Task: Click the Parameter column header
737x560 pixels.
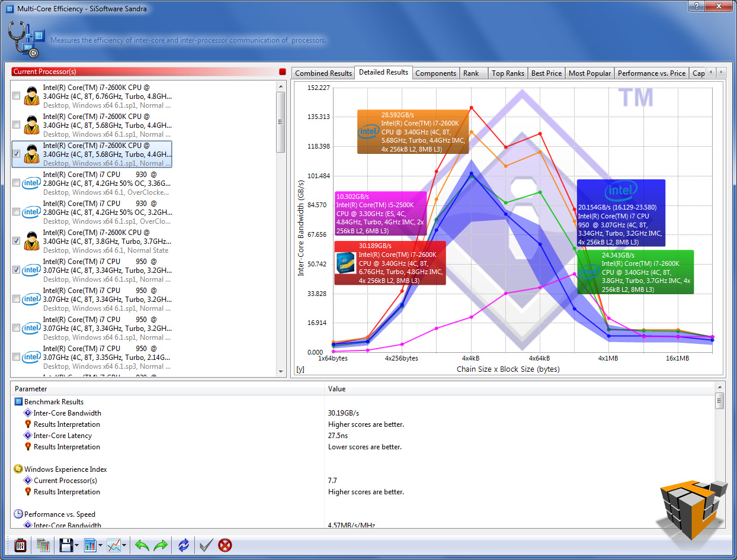Action: (168, 389)
